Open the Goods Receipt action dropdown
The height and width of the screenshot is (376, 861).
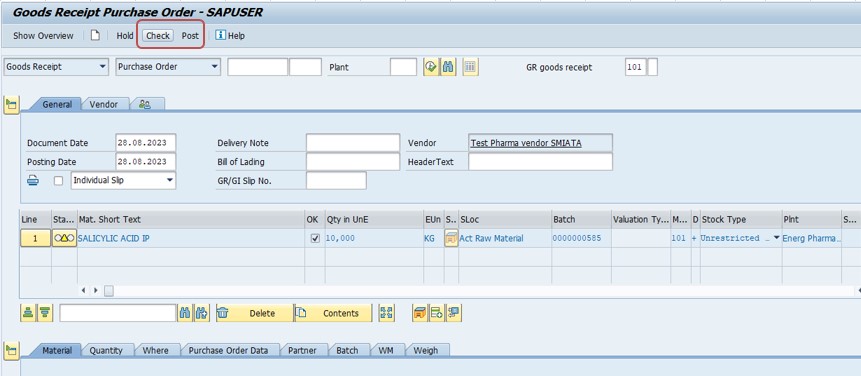tap(103, 67)
